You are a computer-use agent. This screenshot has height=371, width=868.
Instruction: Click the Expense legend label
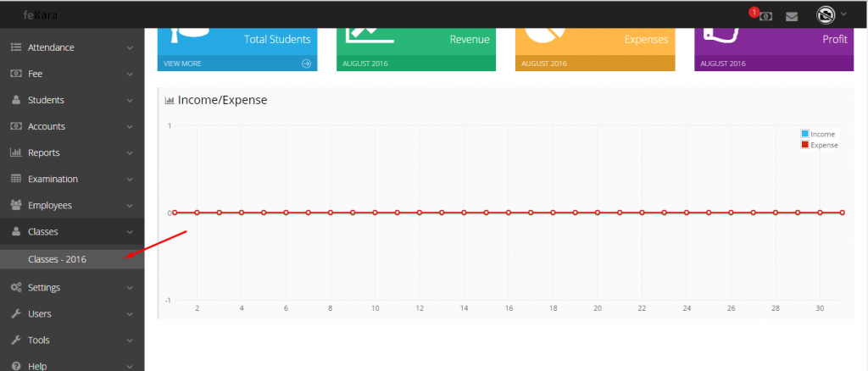[824, 146]
